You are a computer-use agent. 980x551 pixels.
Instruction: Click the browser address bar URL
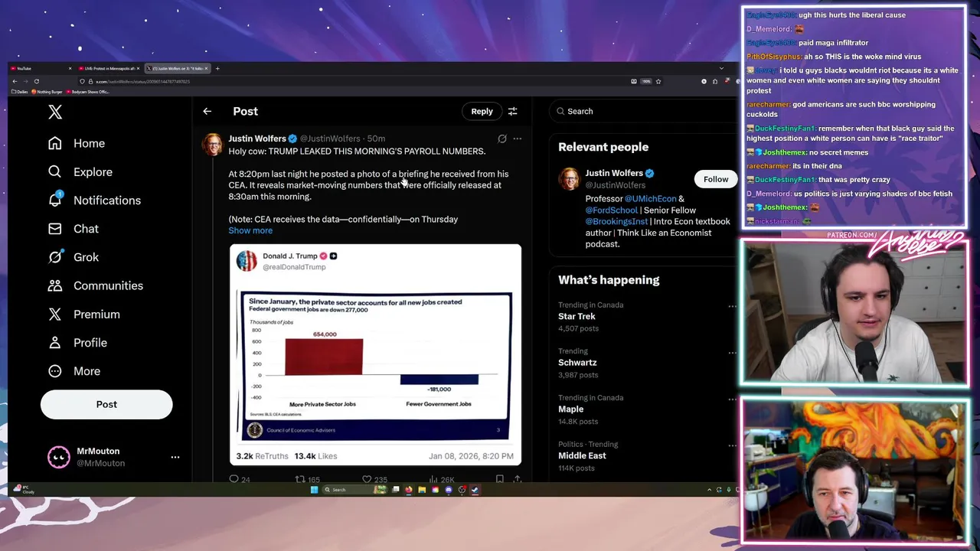(142, 81)
